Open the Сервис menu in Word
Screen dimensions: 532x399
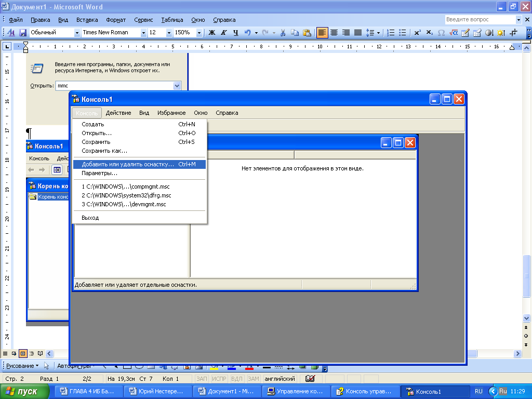pyautogui.click(x=143, y=20)
